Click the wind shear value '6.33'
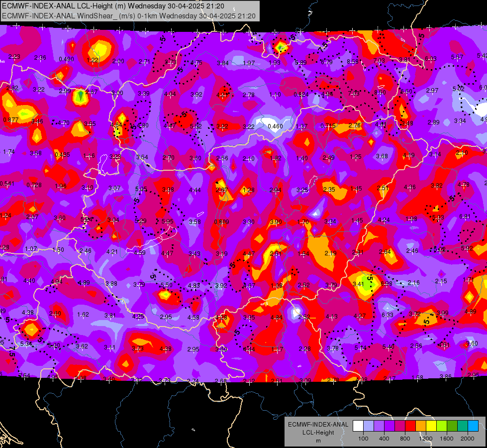 [388, 315]
